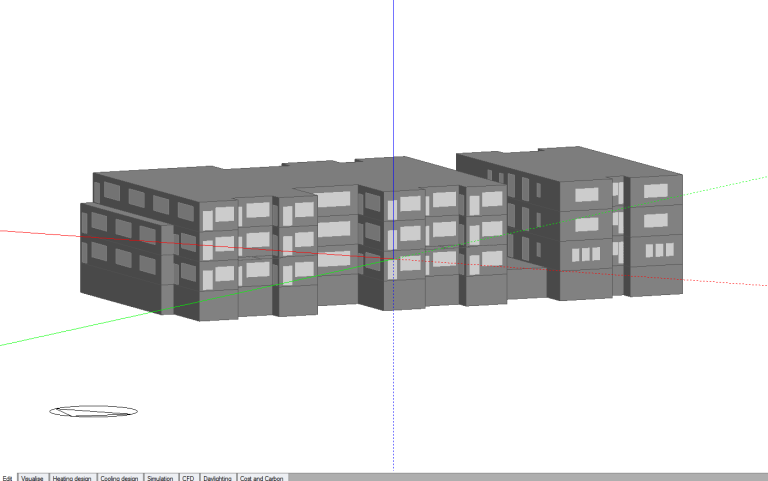Open the Simulation tab

point(161,478)
